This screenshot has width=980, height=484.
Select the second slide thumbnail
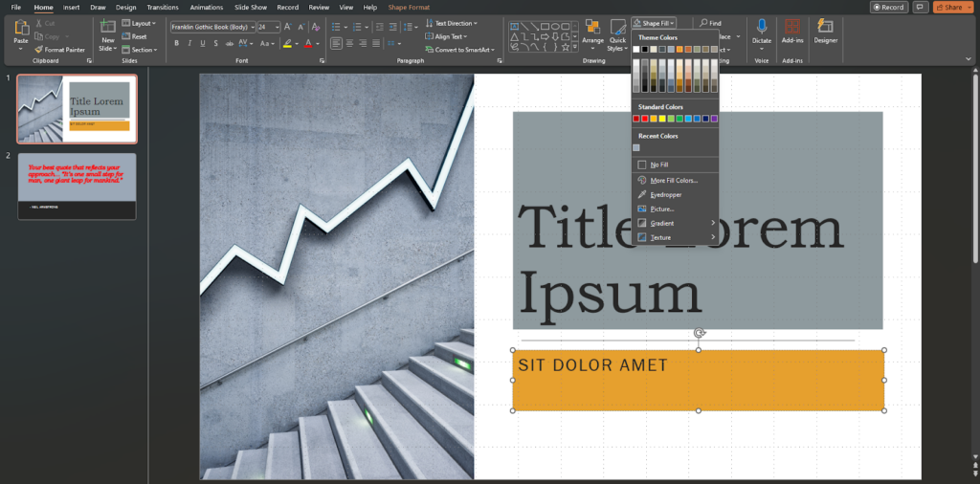77,186
